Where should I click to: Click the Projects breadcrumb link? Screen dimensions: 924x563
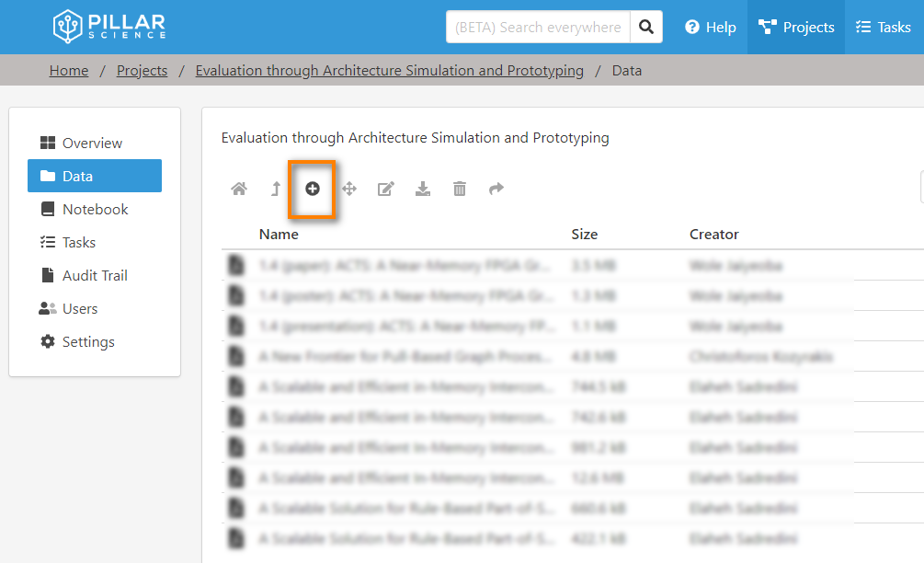point(143,71)
